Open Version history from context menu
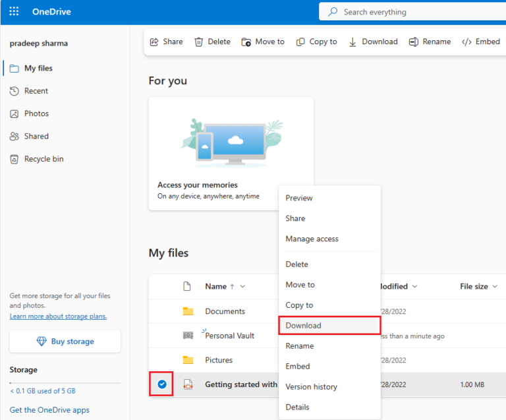Viewport: 506px width, 420px height. (329, 387)
